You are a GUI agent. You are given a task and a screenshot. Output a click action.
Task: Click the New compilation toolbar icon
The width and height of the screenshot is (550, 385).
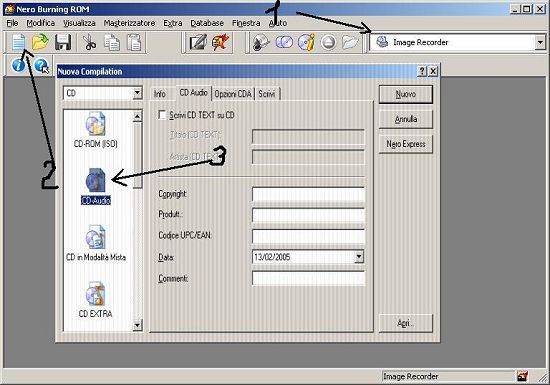coord(18,42)
